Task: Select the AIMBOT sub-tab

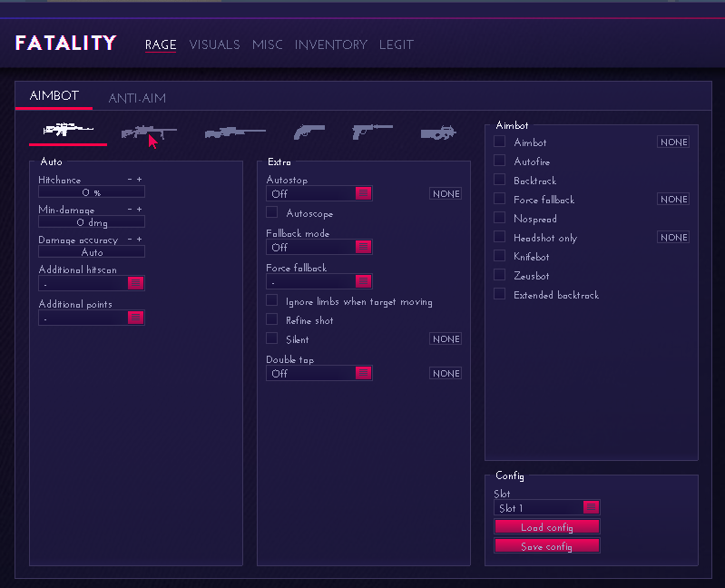Action: point(54,95)
